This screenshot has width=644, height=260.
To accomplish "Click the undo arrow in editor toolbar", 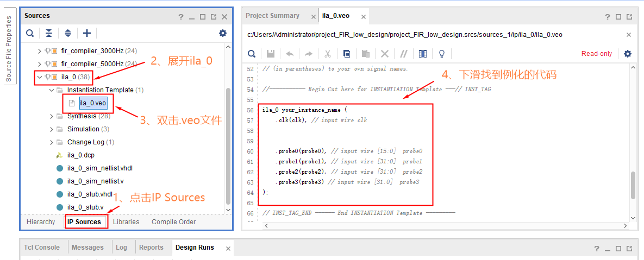I will click(290, 54).
